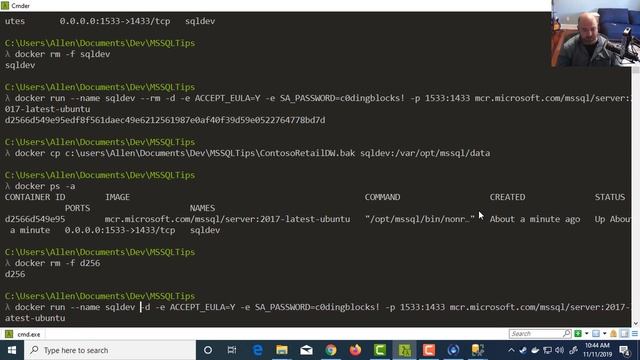The image size is (640, 360).
Task: Click the 'docker rm -f sqldev' command text
Action: (62, 54)
